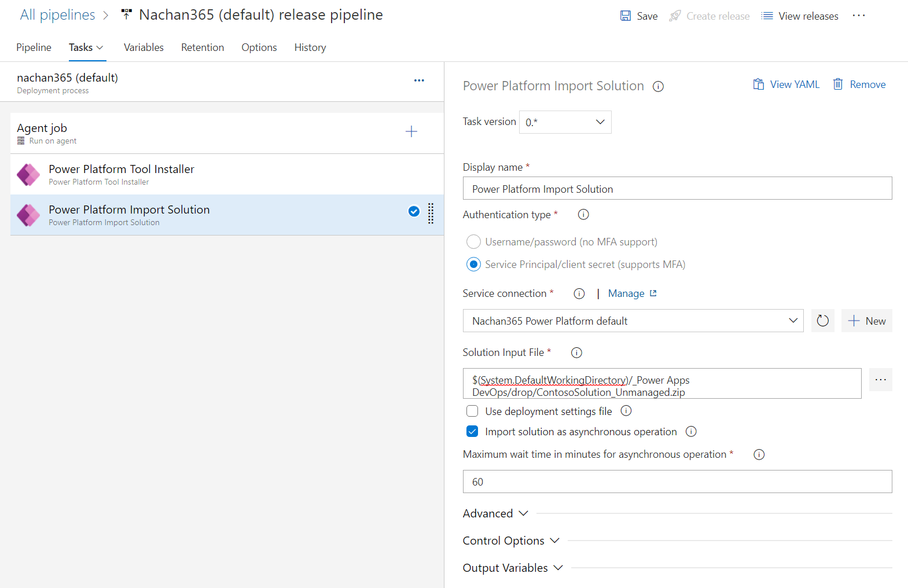Select Username/password authentication option
Image resolution: width=908 pixels, height=588 pixels.
[473, 242]
